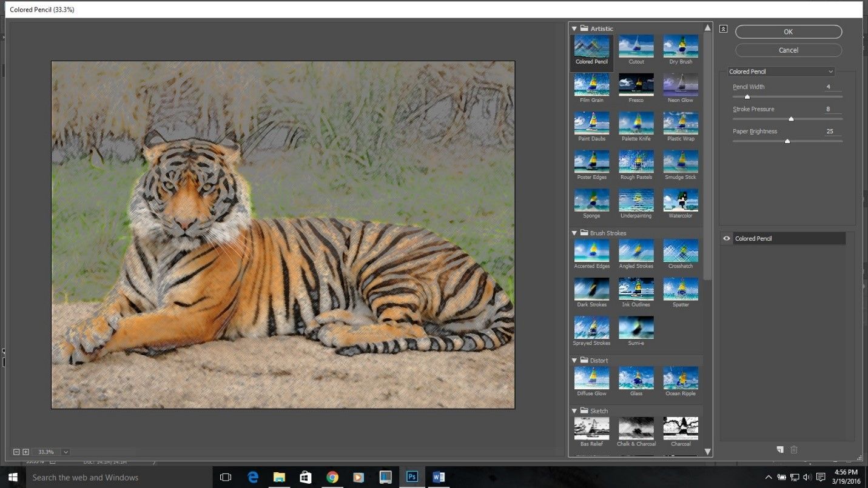Collapse the filter thumbnails pane
The height and width of the screenshot is (488, 868).
(x=723, y=28)
